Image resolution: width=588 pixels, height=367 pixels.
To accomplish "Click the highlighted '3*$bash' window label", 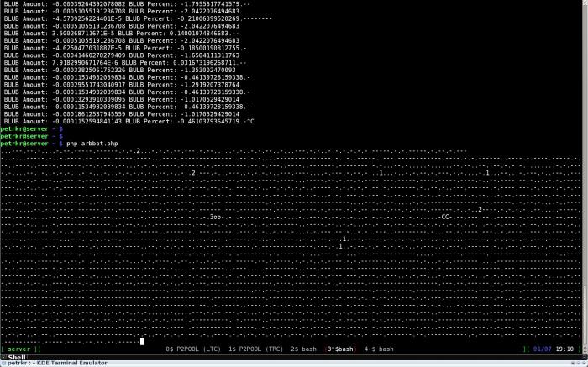I will (x=340, y=349).
